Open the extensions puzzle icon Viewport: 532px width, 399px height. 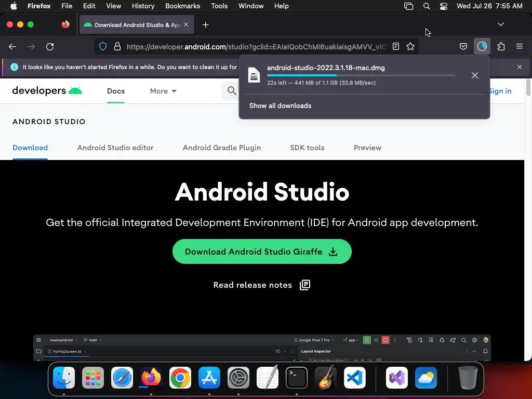point(501,46)
